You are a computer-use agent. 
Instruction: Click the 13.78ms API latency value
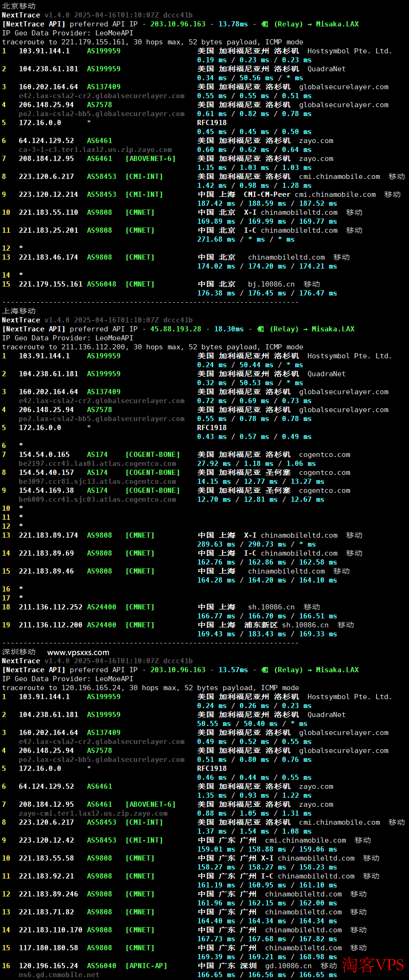233,24
